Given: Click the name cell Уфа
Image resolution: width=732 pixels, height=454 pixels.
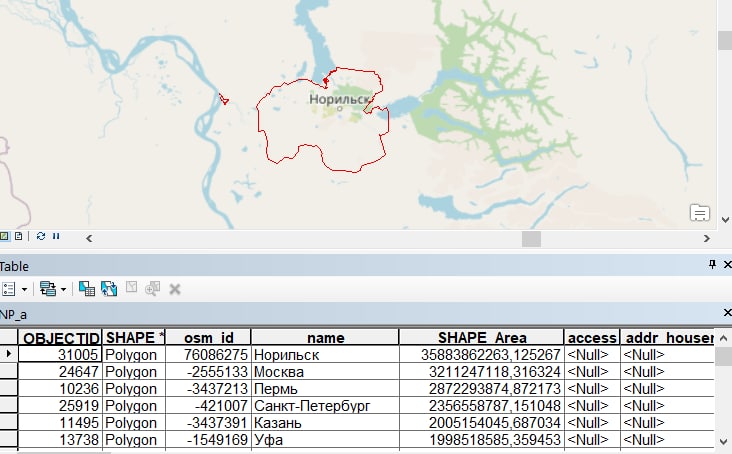Looking at the screenshot, I should click(x=325, y=440).
